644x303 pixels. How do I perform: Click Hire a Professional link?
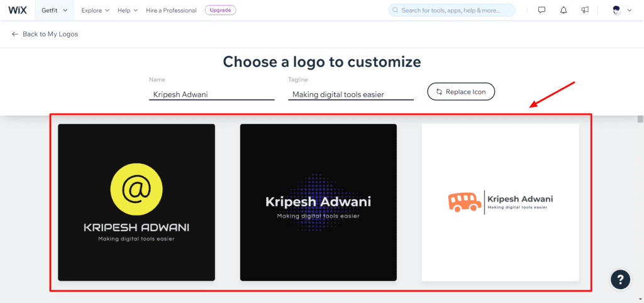point(171,10)
